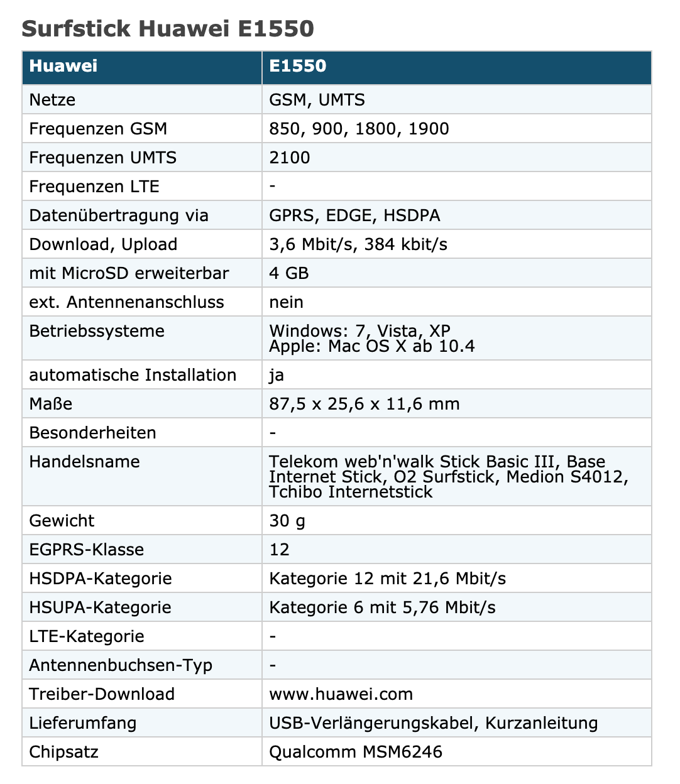Click the Betriebssysteme row label
The height and width of the screenshot is (784, 680).
(x=97, y=331)
